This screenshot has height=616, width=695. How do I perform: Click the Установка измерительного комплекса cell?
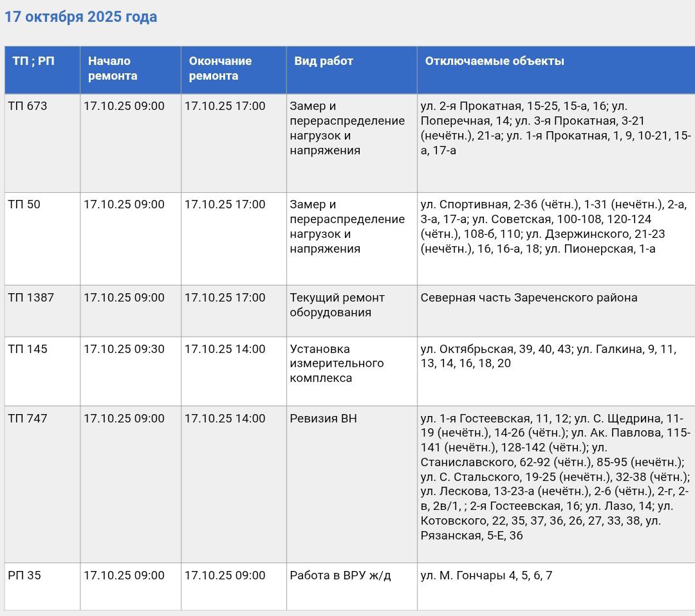(x=337, y=364)
